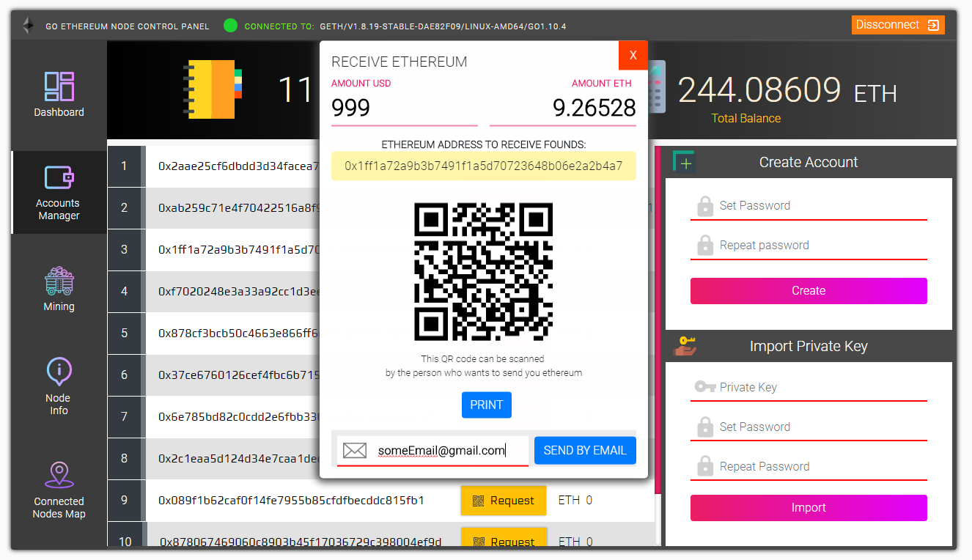Focus the Amount USD field
The height and width of the screenshot is (560, 972).
[x=405, y=108]
